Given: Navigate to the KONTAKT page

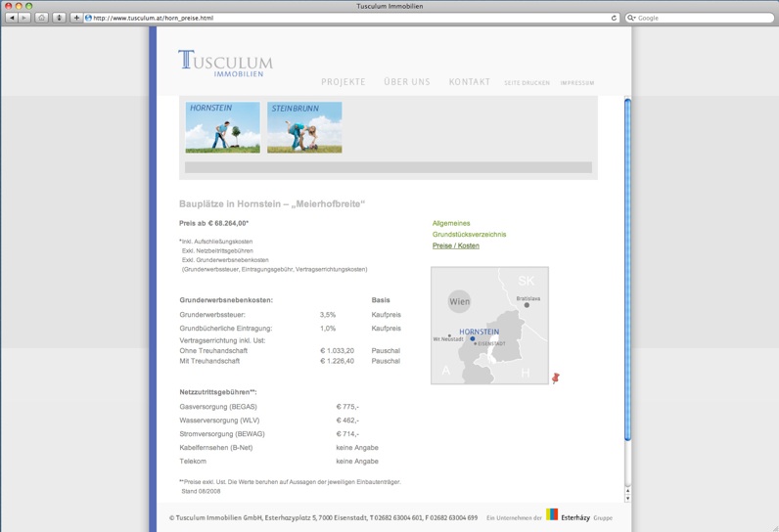Looking at the screenshot, I should pos(469,82).
